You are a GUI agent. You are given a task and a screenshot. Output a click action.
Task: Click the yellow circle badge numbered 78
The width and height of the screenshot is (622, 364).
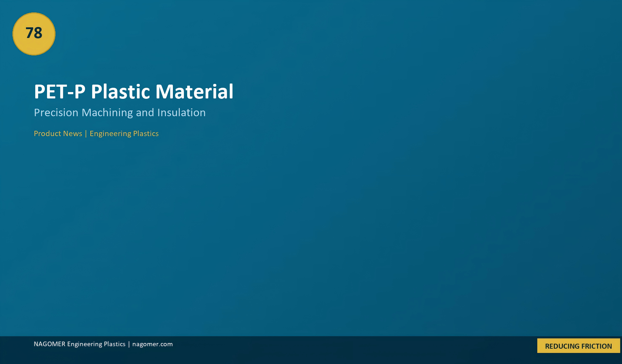coord(34,34)
